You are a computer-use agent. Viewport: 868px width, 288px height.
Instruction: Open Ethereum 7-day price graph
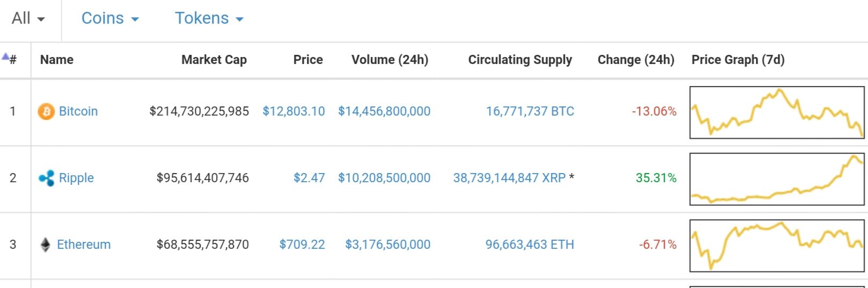coord(777,246)
